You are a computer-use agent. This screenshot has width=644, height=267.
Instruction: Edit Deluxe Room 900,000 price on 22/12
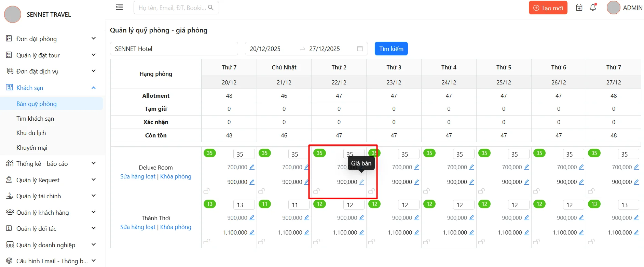(x=362, y=182)
